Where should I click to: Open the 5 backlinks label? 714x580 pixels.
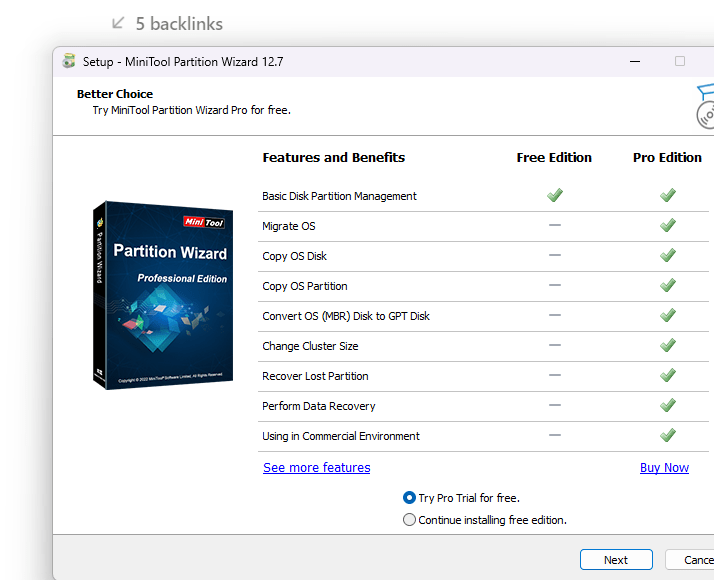click(179, 24)
